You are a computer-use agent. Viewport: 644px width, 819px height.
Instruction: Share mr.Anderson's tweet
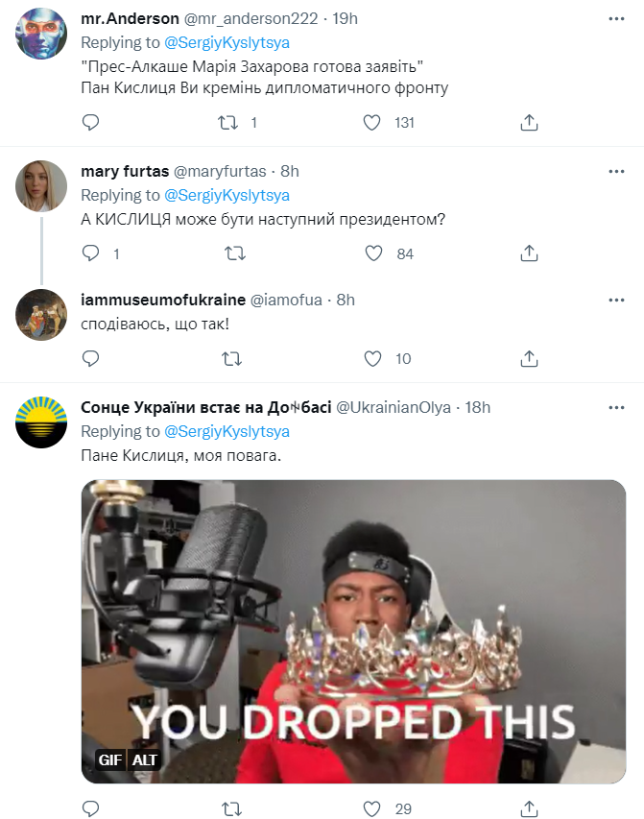pyautogui.click(x=528, y=123)
